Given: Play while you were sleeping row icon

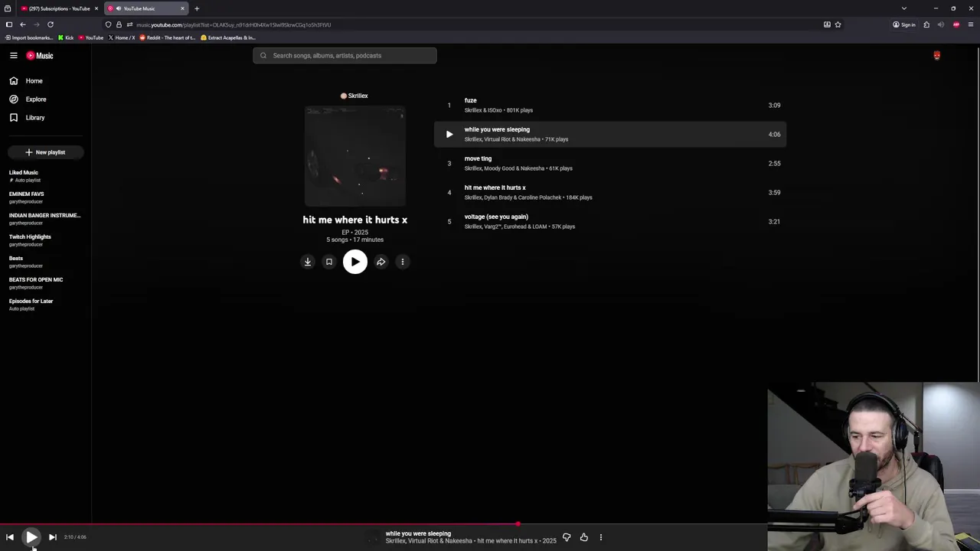Looking at the screenshot, I should click(449, 134).
